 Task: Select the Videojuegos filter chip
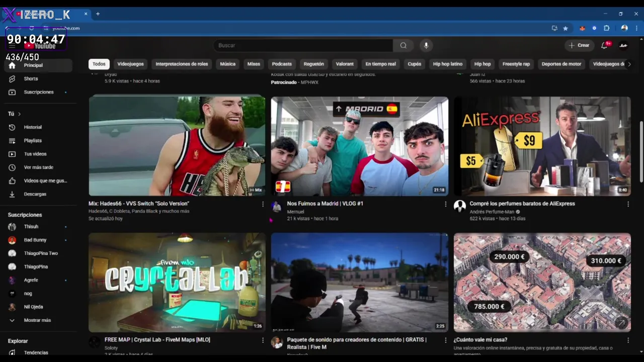click(x=130, y=64)
